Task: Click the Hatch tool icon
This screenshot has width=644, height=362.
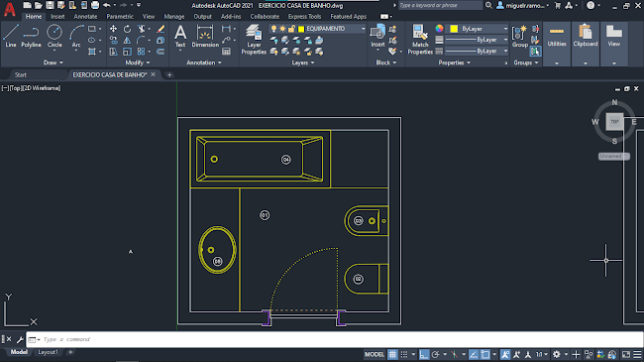Action: (x=92, y=52)
